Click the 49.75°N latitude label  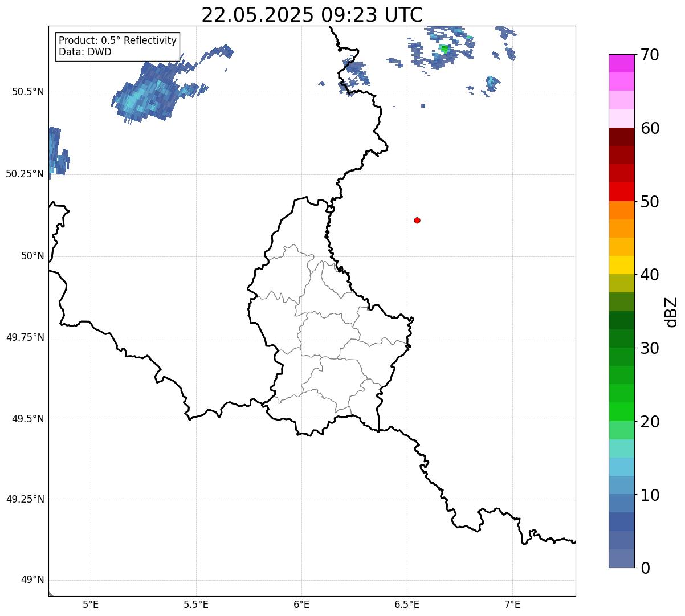(25, 337)
